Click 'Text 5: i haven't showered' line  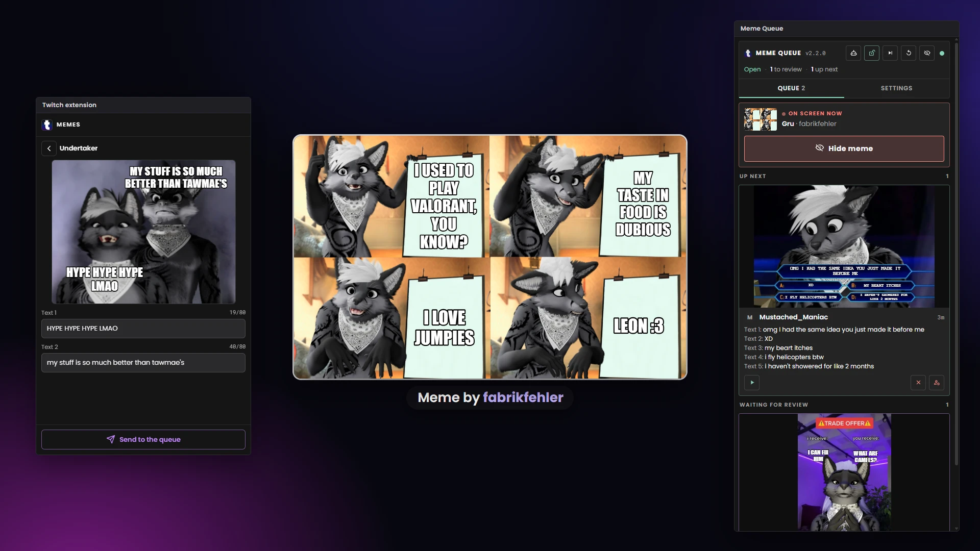tap(809, 366)
